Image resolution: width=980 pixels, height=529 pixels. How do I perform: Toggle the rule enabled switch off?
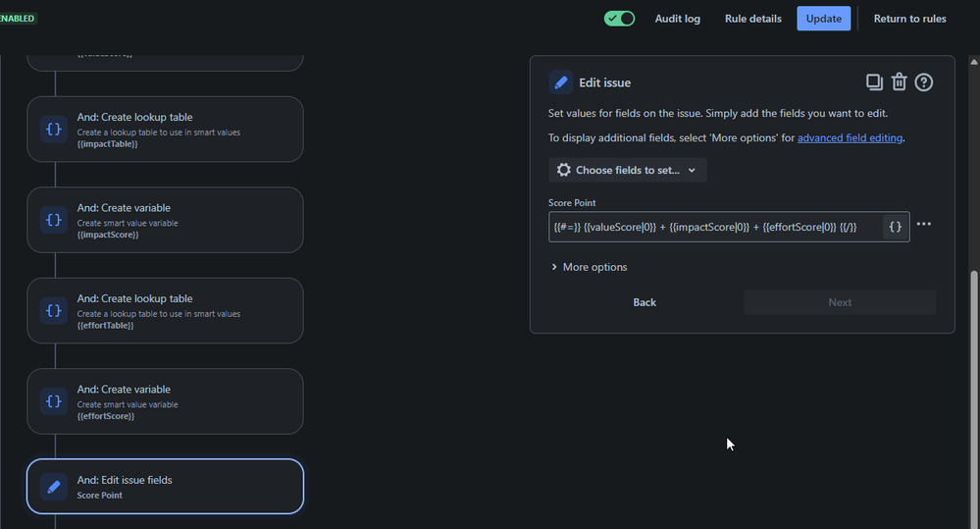[x=619, y=19]
